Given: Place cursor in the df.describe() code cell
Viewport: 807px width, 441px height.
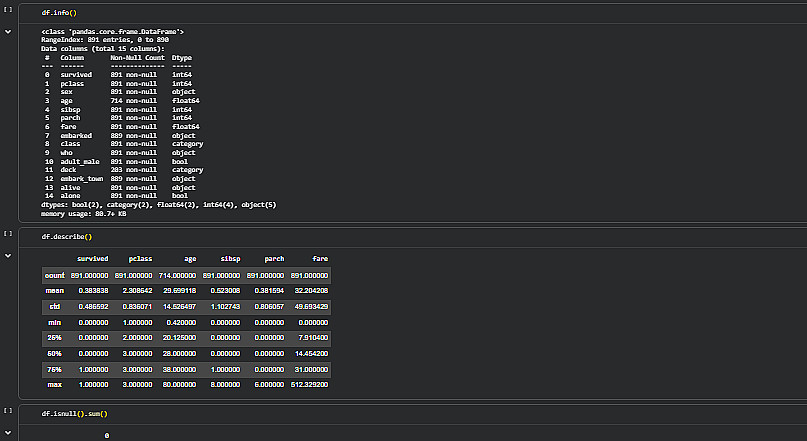Looking at the screenshot, I should (413, 237).
